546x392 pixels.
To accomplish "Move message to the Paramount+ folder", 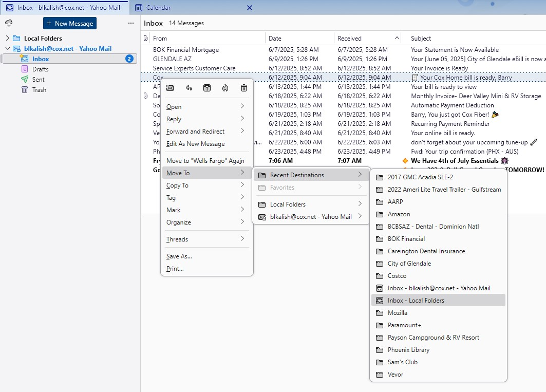I will tap(438, 325).
